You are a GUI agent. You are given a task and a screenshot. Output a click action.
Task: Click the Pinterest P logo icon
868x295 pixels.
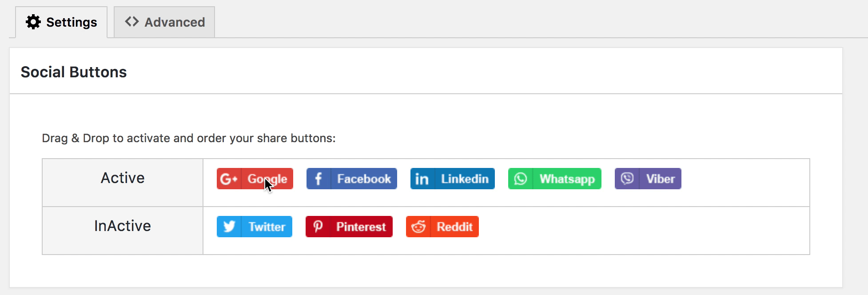coord(318,227)
